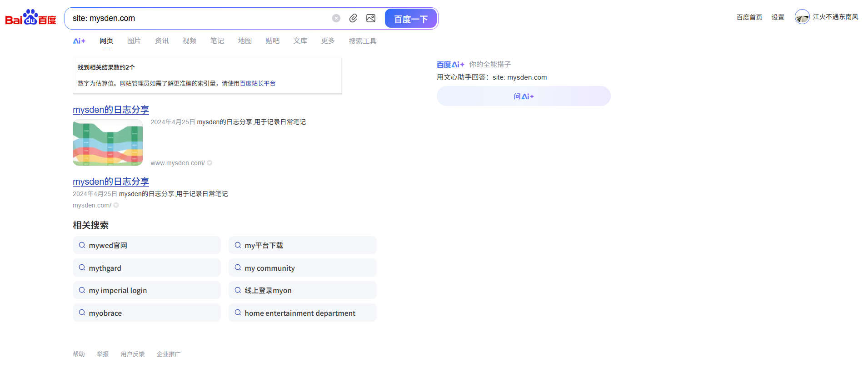Image resolution: width=868 pixels, height=369 pixels.
Task: Open the 文库 tab
Action: [300, 41]
